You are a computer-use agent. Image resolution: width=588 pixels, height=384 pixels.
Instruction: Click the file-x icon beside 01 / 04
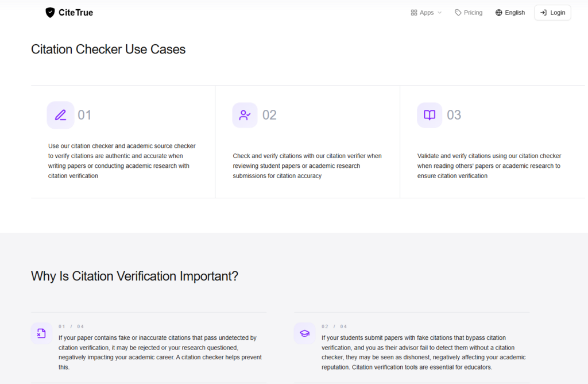coord(41,333)
